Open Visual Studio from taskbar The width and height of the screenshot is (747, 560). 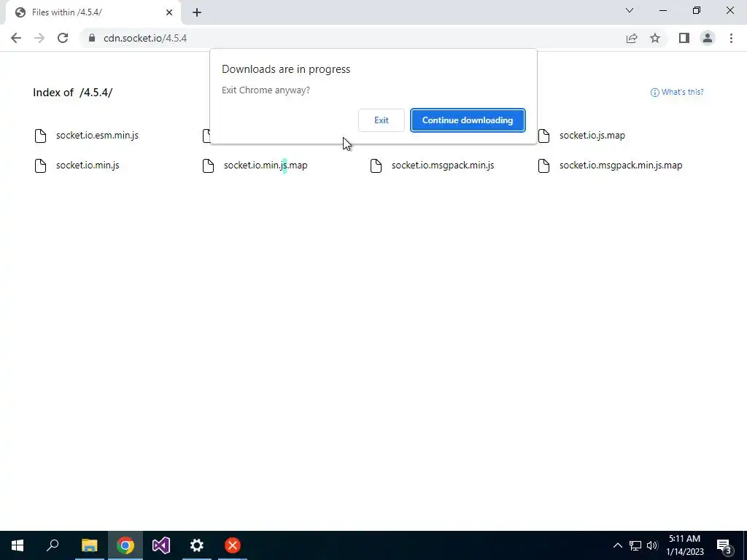tap(161, 545)
